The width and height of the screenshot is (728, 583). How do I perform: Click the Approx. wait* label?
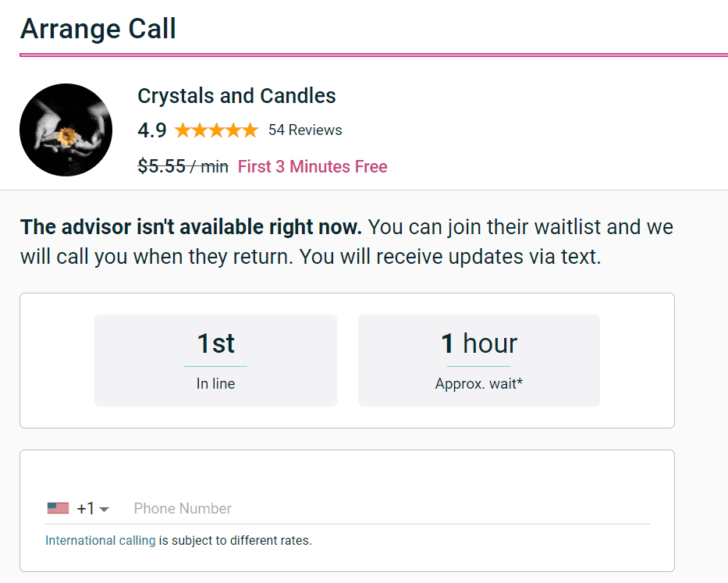tap(478, 384)
